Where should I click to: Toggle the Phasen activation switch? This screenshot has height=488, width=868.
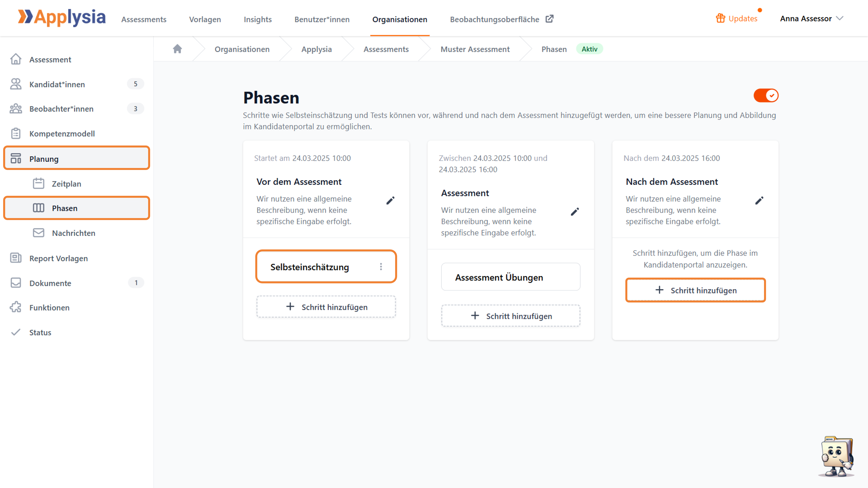click(x=766, y=96)
